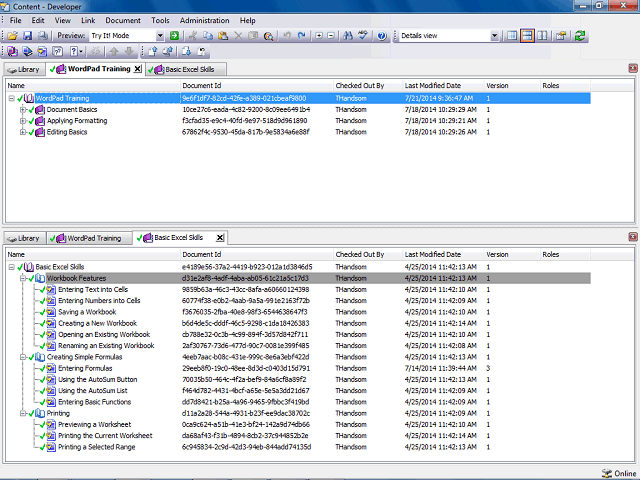640x480 pixels.
Task: Close the WordPad Training tab in top pane
Action: coord(138,69)
